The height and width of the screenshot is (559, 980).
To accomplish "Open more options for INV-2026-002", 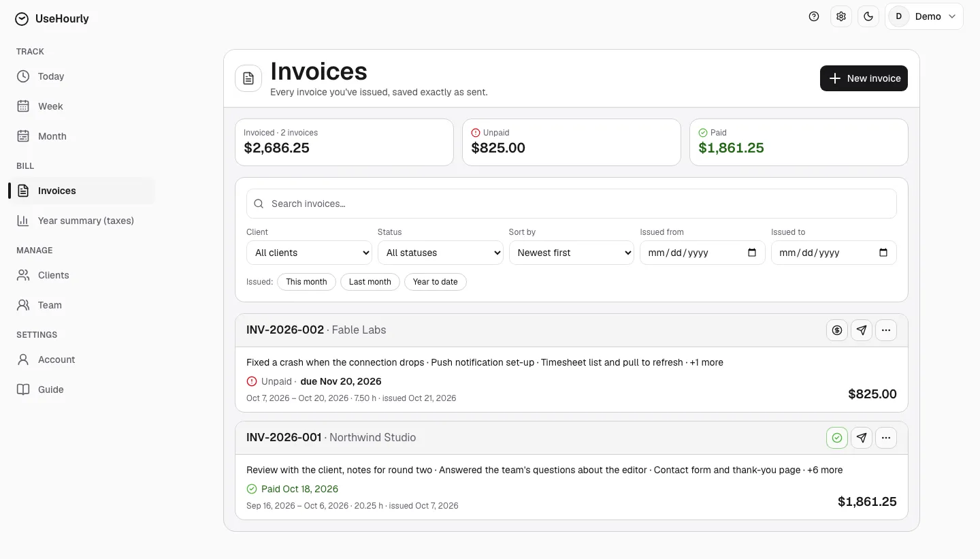I will click(886, 330).
